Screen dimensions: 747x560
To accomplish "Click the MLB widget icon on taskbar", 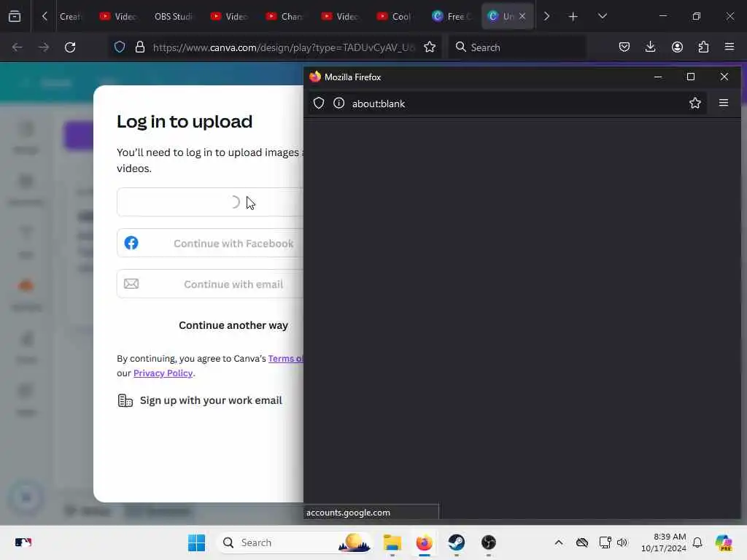I will 23,542.
